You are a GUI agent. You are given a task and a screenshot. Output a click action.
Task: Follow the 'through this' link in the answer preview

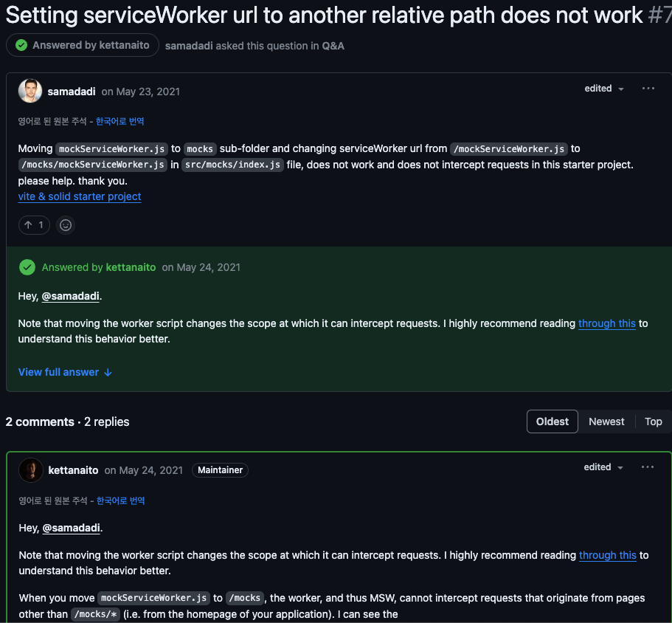coord(606,323)
